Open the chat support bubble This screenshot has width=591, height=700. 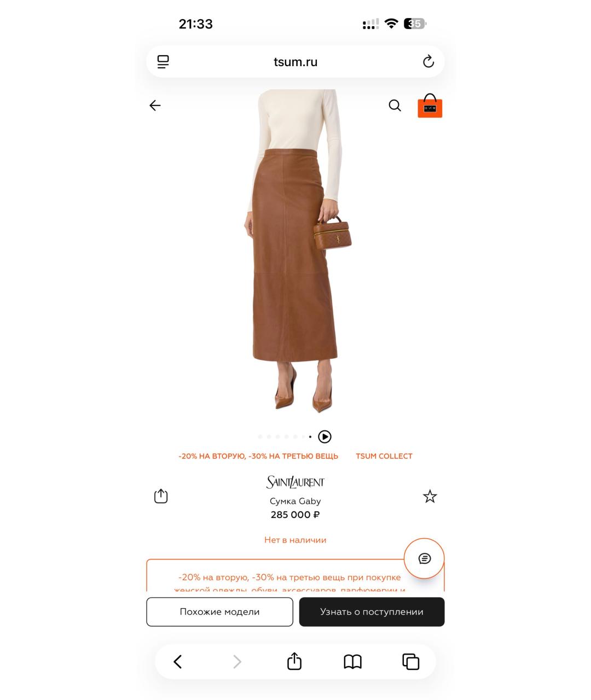click(x=424, y=558)
